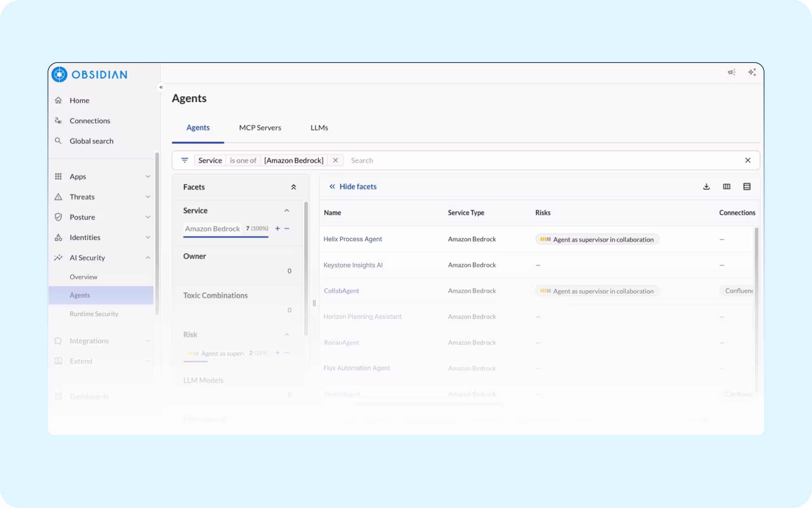
Task: Collapse the AI Security menu chevron
Action: click(148, 258)
